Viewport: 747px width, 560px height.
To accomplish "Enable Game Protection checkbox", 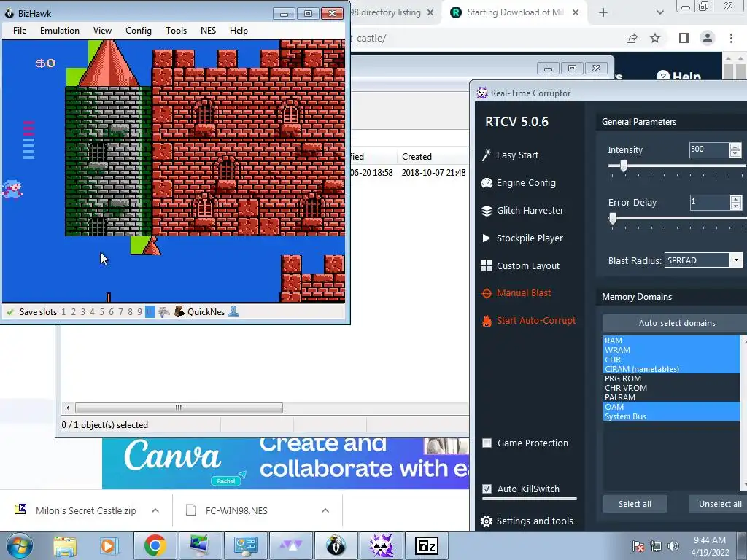I will click(487, 443).
